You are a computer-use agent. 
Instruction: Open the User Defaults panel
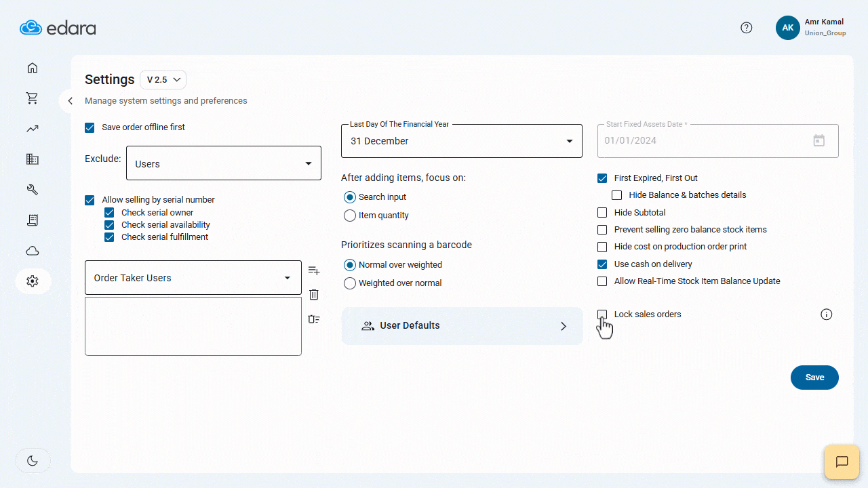coord(462,326)
